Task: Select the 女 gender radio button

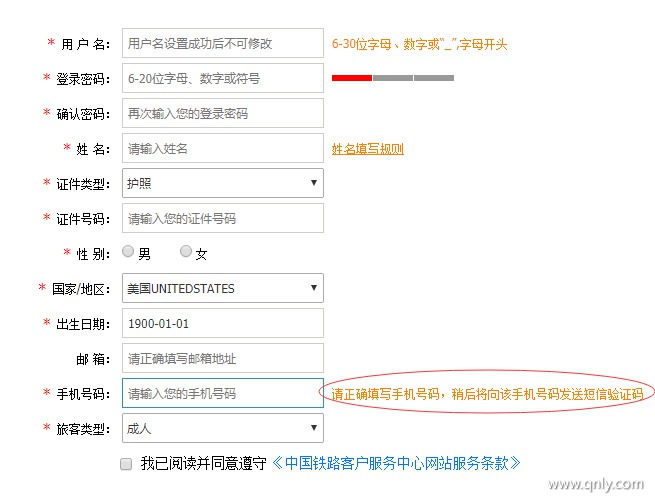Action: tap(186, 252)
